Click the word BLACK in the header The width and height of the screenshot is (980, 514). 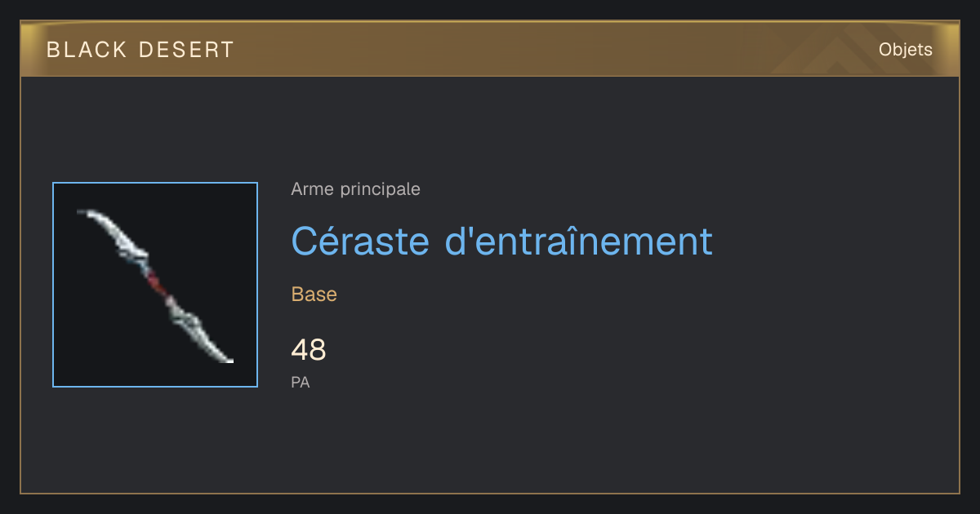tap(87, 50)
